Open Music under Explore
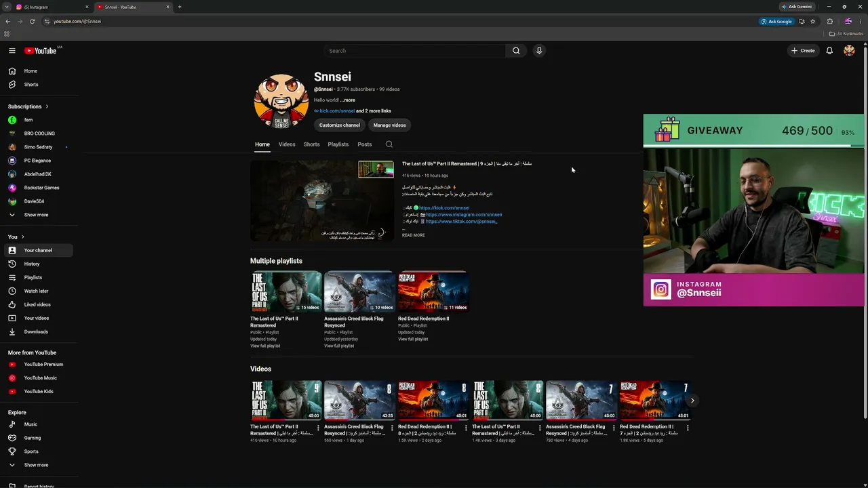This screenshot has width=868, height=488. tap(38, 424)
